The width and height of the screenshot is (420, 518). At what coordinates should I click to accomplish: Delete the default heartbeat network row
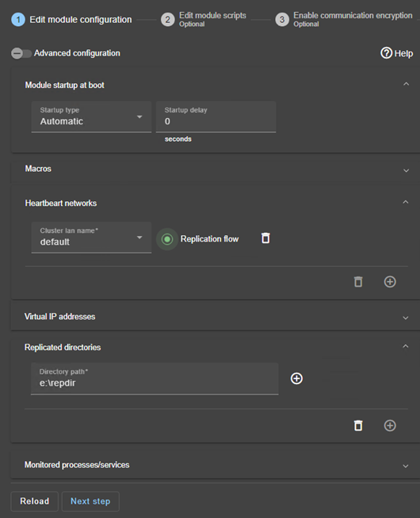[265, 238]
